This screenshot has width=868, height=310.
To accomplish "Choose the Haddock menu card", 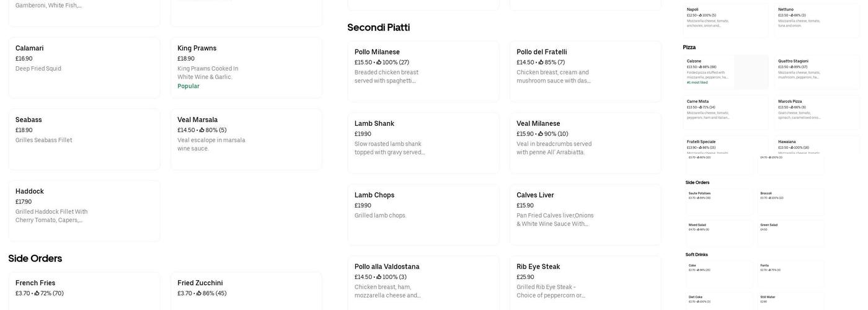I will (84, 211).
